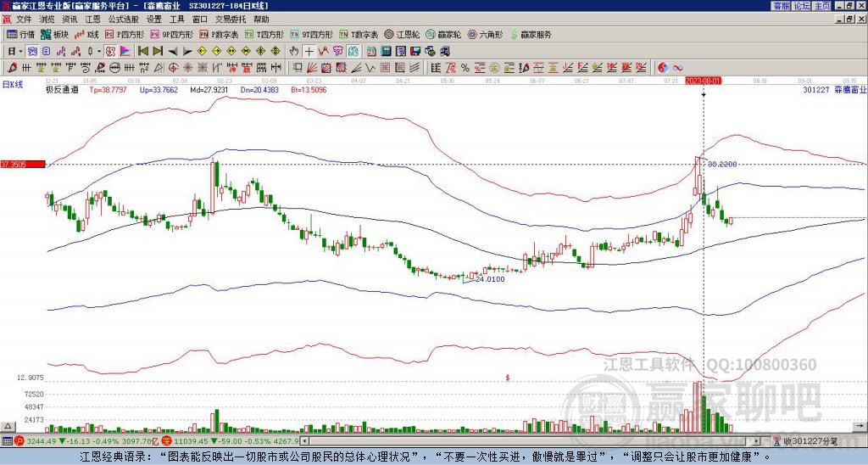Viewport: 868px width, 465px height.
Task: Open the 江恩 menu
Action: 92,20
